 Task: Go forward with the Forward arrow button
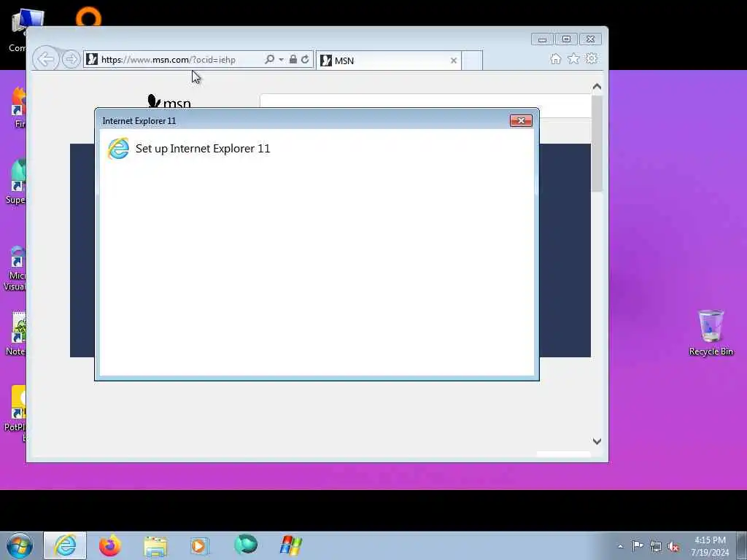[71, 60]
